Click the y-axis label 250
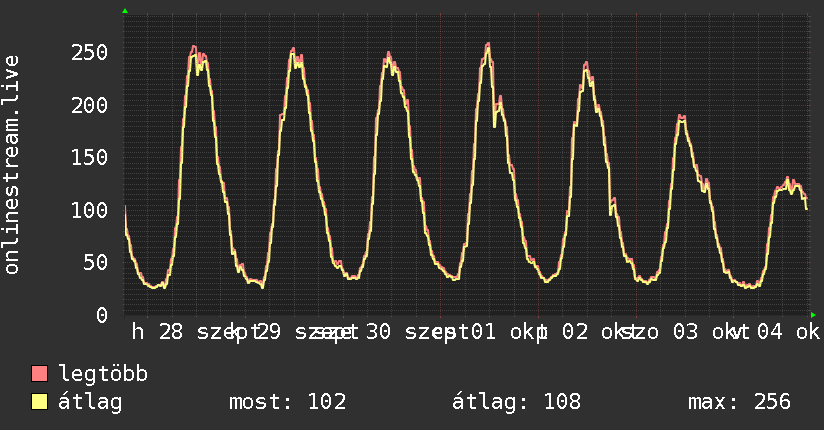 click(89, 53)
